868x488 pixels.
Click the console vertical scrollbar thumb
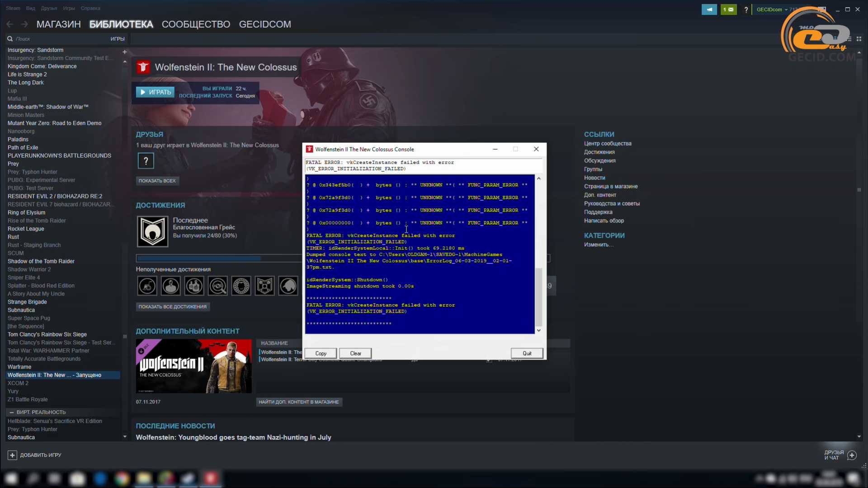point(538,297)
